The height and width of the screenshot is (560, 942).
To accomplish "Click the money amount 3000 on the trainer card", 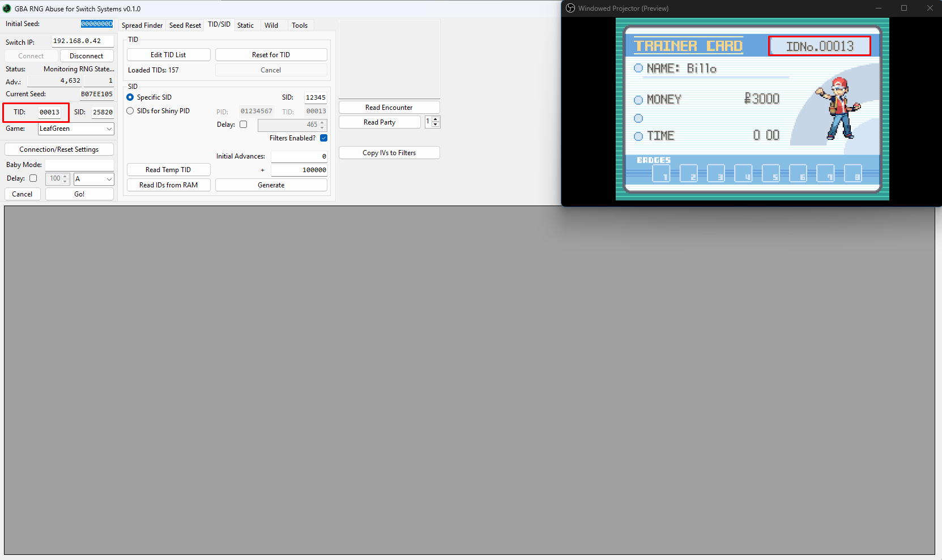I will (x=762, y=99).
